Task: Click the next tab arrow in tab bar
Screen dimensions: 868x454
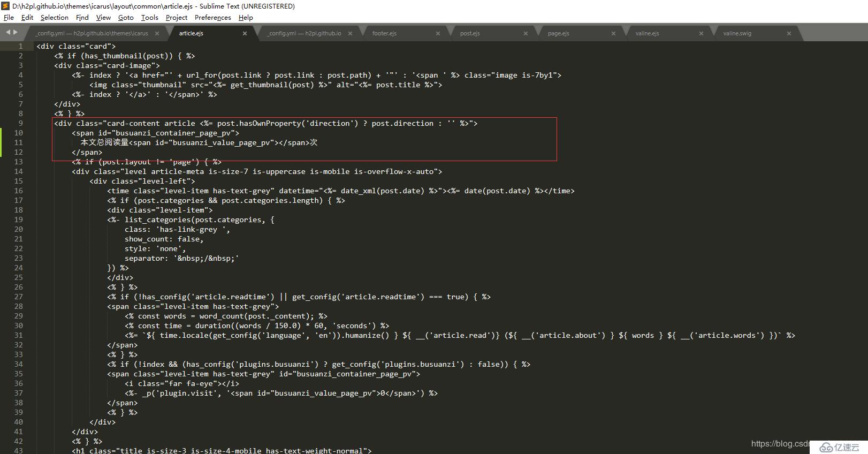Action: point(15,32)
